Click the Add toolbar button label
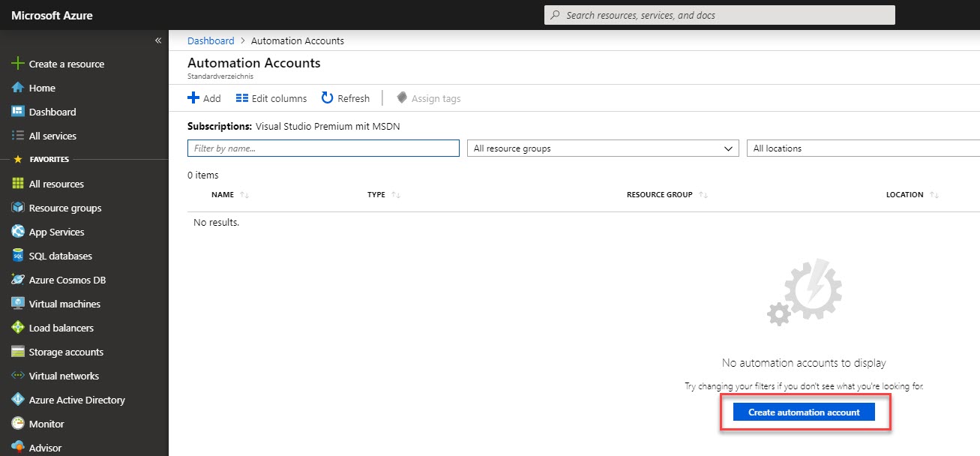This screenshot has height=456, width=980. pyautogui.click(x=212, y=98)
